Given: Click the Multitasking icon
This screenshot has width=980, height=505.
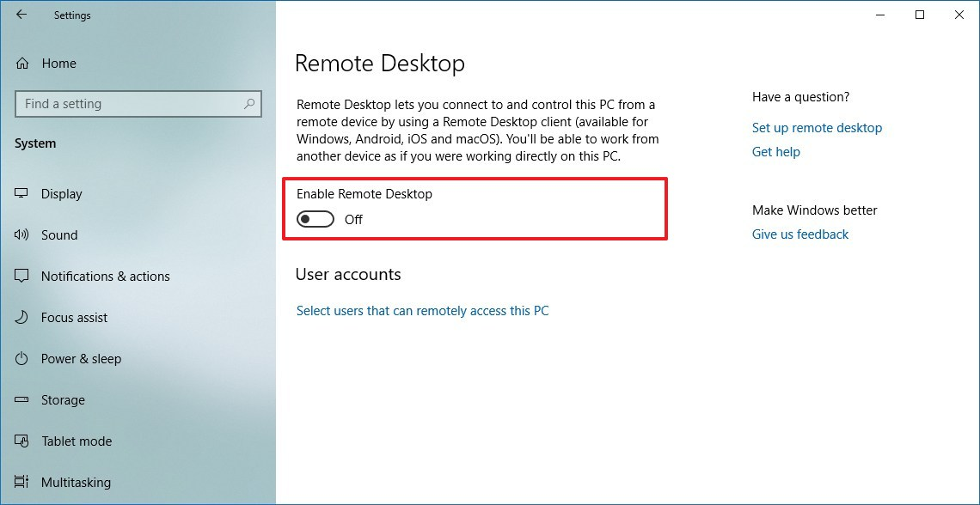Looking at the screenshot, I should [x=21, y=482].
